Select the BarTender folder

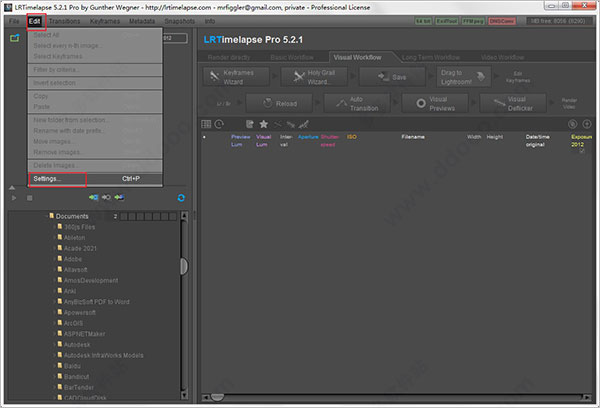(x=78, y=388)
